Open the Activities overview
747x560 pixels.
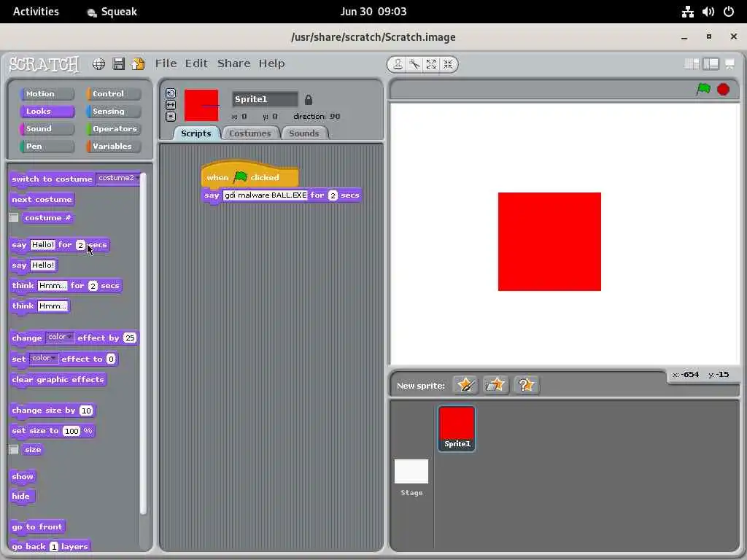(36, 12)
